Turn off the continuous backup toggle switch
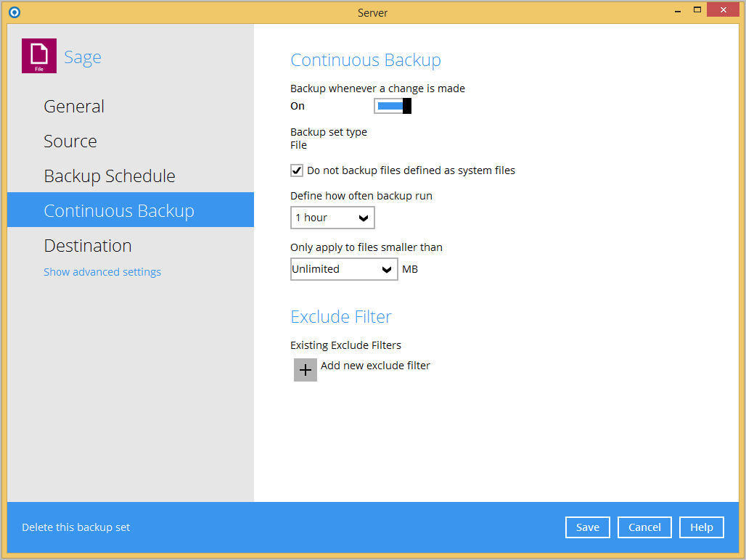 [393, 107]
